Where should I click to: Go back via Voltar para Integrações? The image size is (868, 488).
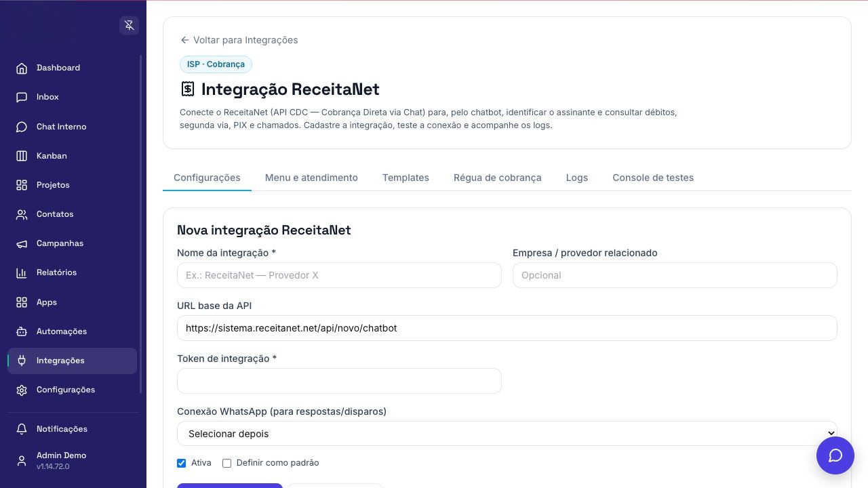point(239,40)
